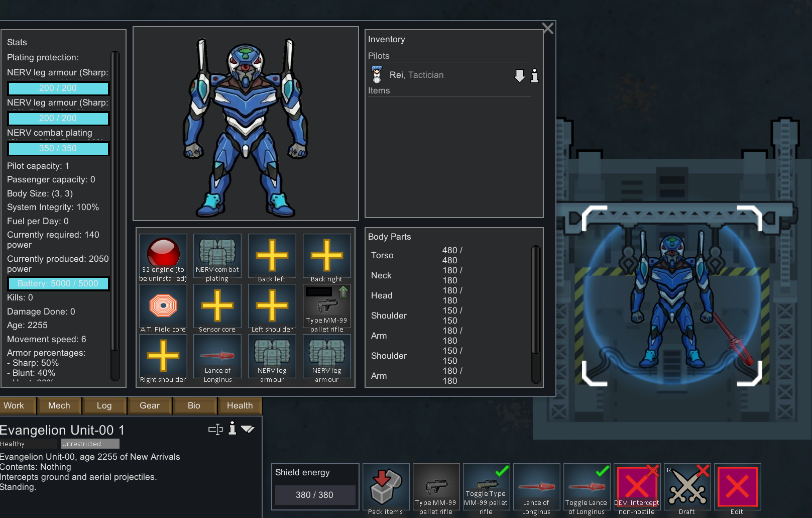This screenshot has height=518, width=812.
Task: Click the Movement speed: 6 stat
Action: [x=47, y=339]
